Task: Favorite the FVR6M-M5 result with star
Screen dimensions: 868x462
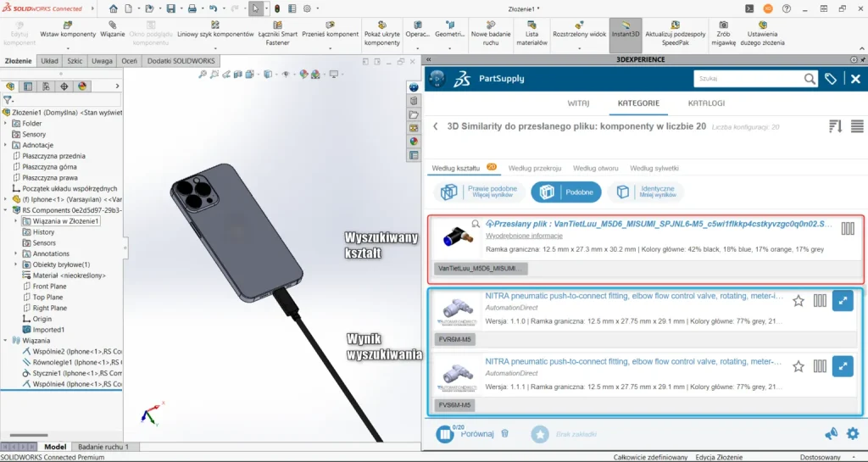Action: click(798, 301)
